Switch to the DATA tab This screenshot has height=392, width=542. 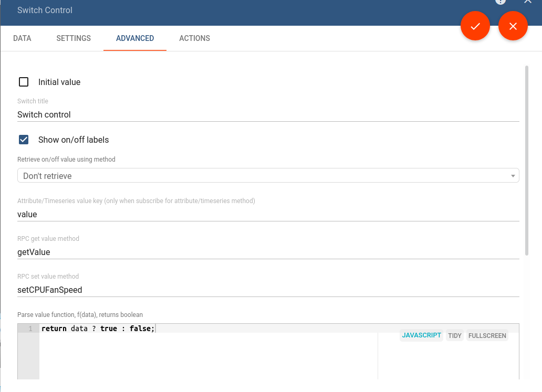(x=22, y=38)
